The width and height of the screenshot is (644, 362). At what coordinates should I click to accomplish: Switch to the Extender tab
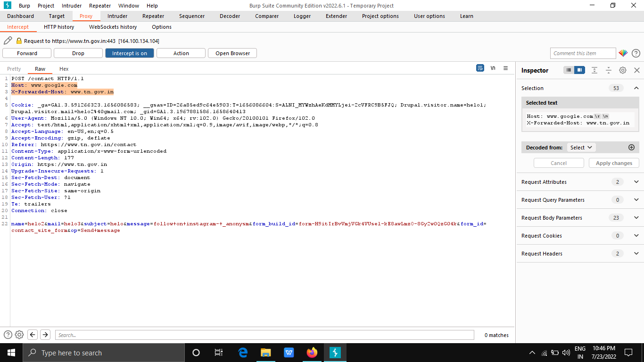336,16
